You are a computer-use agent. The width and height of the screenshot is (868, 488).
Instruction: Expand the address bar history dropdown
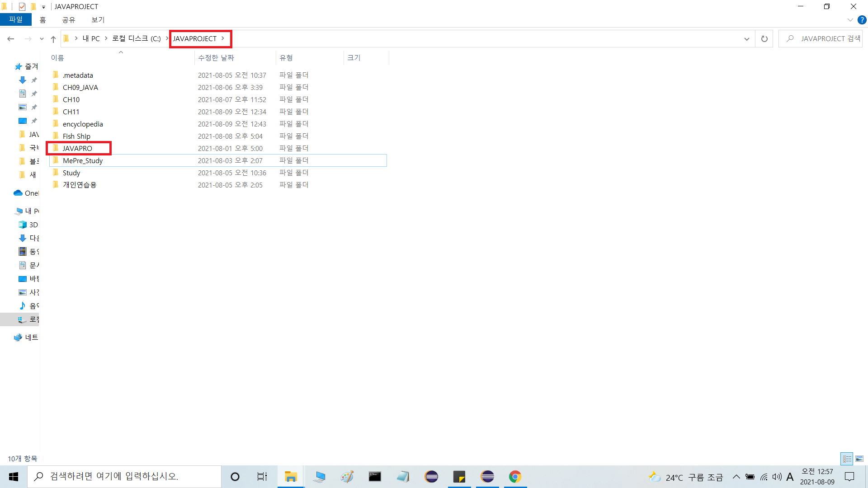coord(746,39)
